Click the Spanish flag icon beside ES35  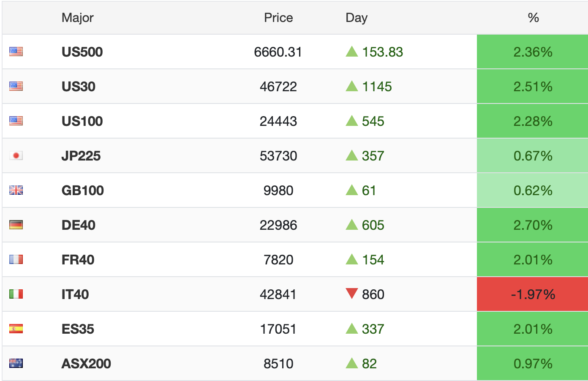[16, 329]
